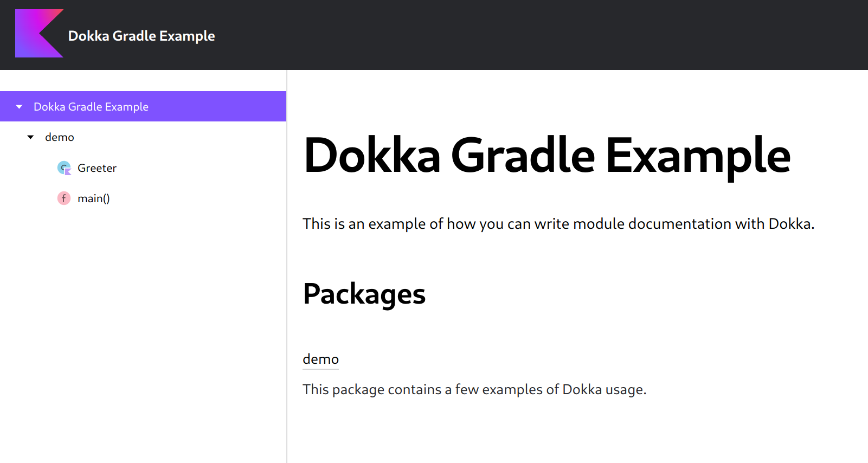Open the Greeter class entry

tap(97, 168)
